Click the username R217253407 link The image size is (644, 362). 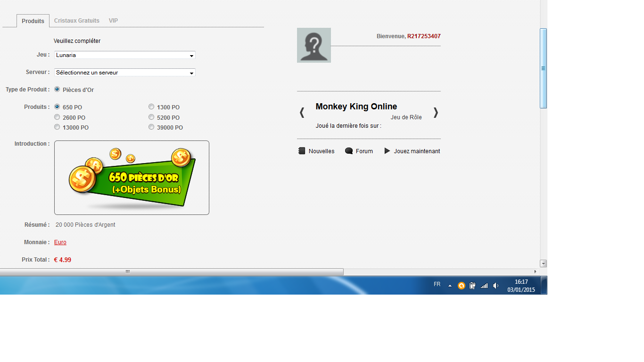(424, 36)
